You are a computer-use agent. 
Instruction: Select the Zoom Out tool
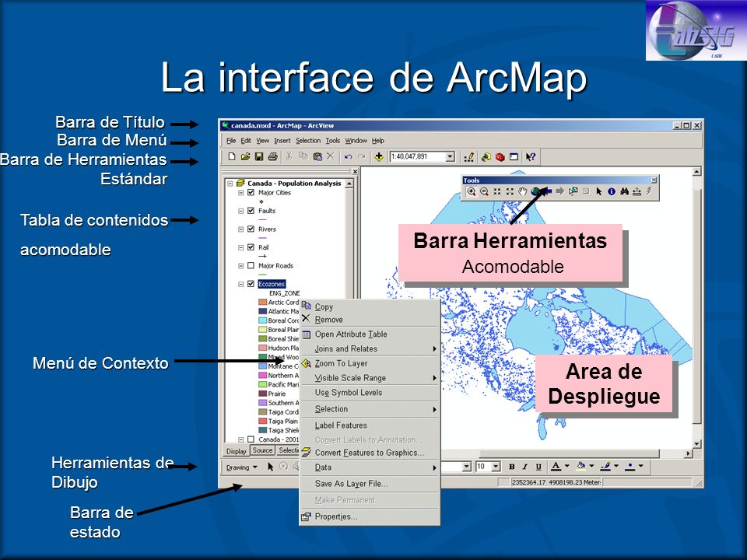tap(484, 191)
